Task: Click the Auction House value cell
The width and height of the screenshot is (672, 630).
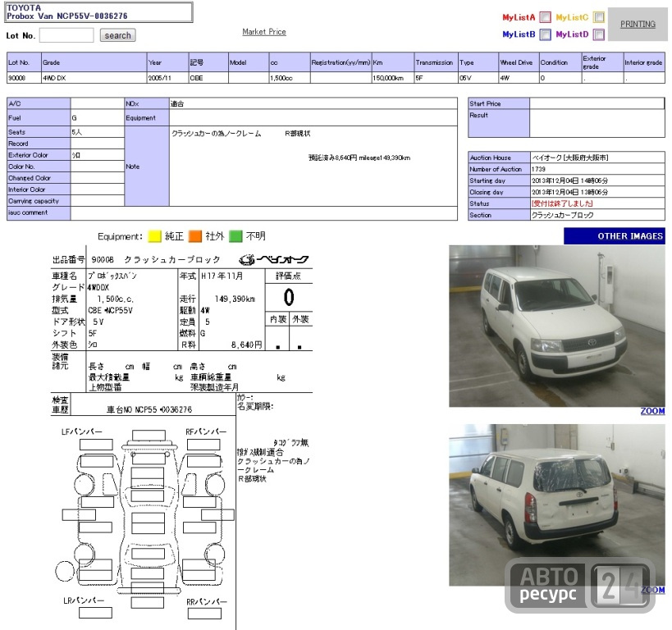Action: click(597, 157)
